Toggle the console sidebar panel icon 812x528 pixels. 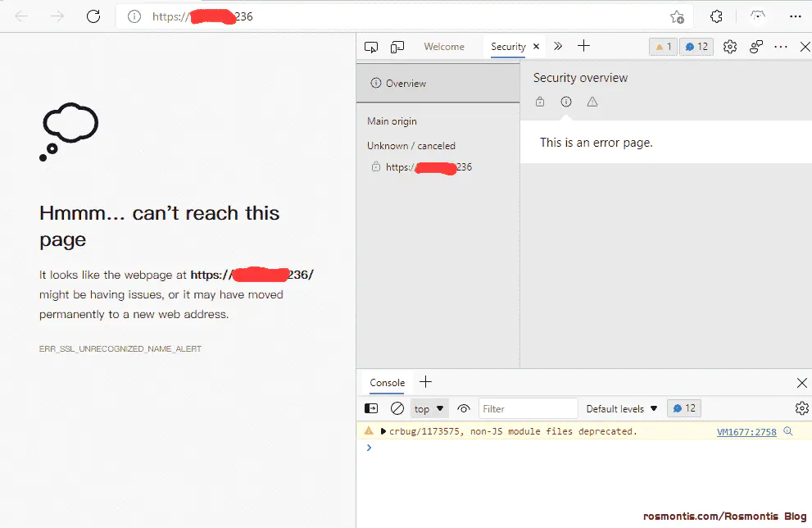371,408
